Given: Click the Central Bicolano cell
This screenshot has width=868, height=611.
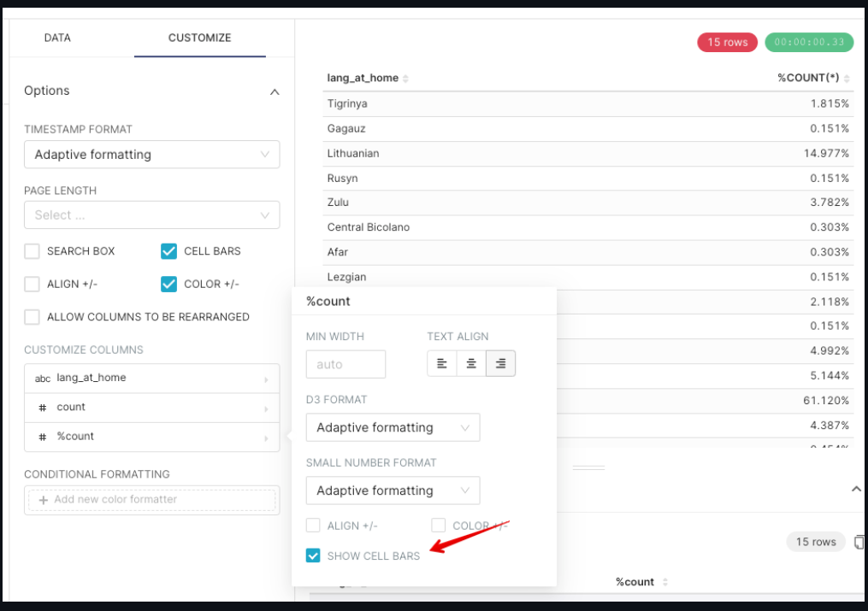Looking at the screenshot, I should coord(368,227).
